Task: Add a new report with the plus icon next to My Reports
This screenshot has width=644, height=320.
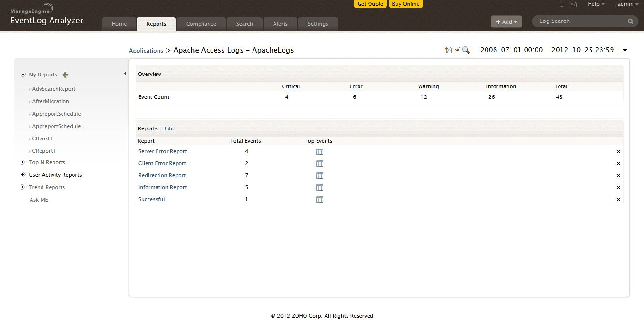Action: pyautogui.click(x=66, y=75)
